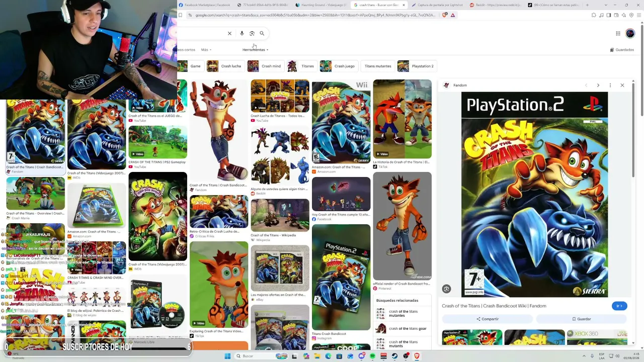This screenshot has width=644, height=362.
Task: Open Spotify from the taskbar
Action: tap(372, 356)
